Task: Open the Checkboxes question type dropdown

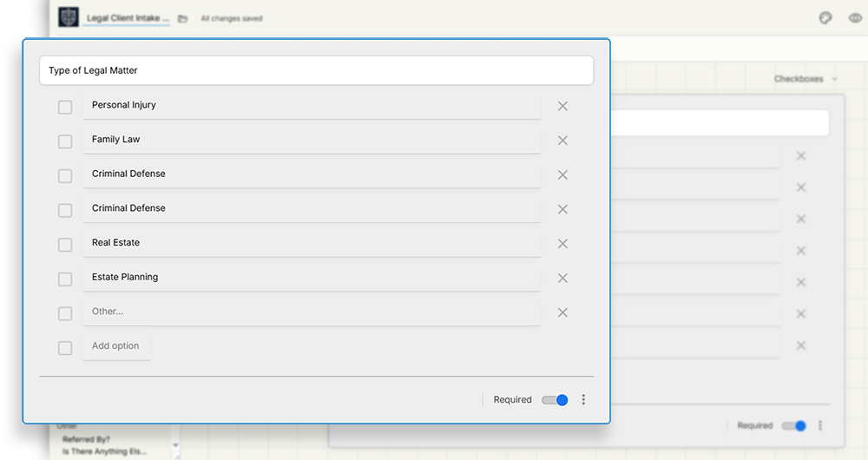Action: (x=806, y=79)
